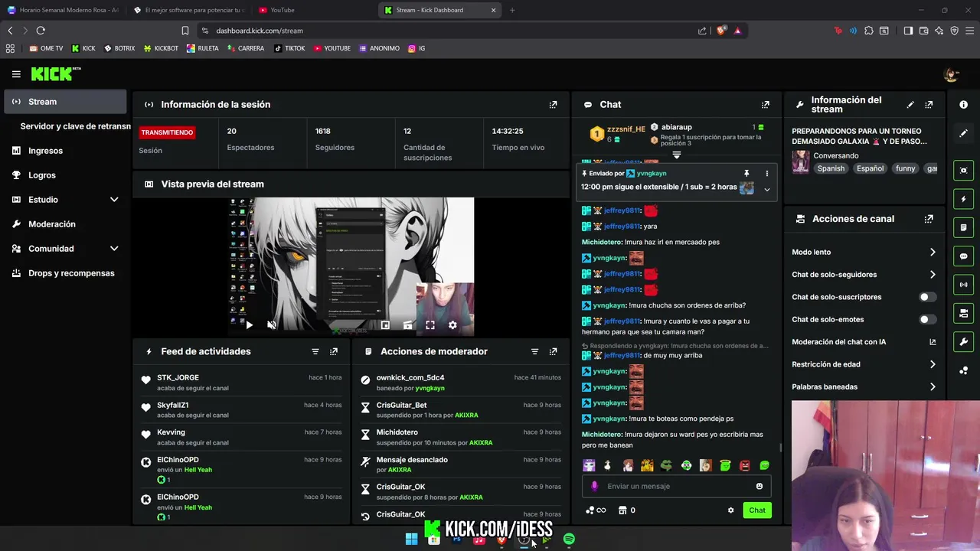Toggle Chat de solo-emotes switch
This screenshot has width=980, height=551.
[927, 320]
